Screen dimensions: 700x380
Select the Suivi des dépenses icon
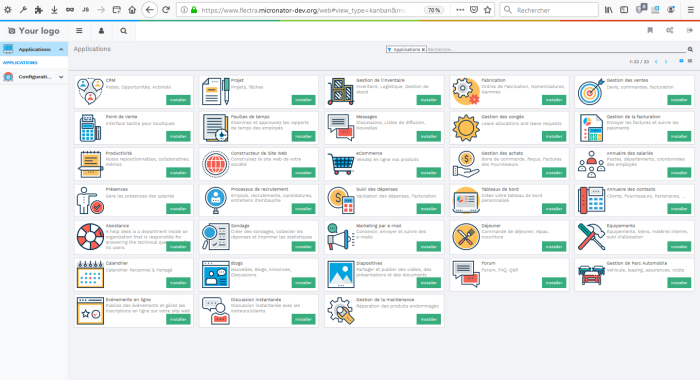pyautogui.click(x=341, y=200)
